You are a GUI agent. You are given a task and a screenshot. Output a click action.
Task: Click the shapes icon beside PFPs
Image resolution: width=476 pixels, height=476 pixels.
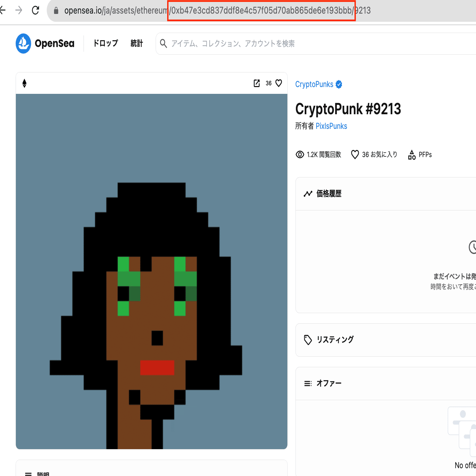pos(412,155)
